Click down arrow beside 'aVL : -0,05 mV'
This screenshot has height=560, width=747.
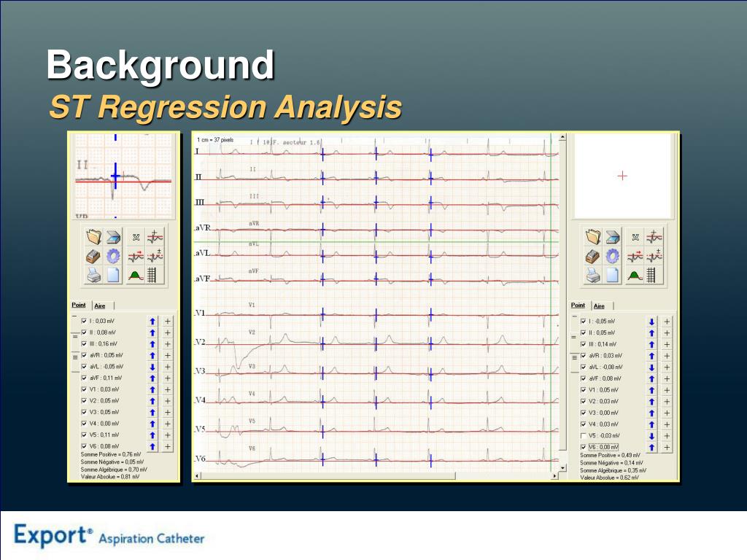tap(152, 367)
